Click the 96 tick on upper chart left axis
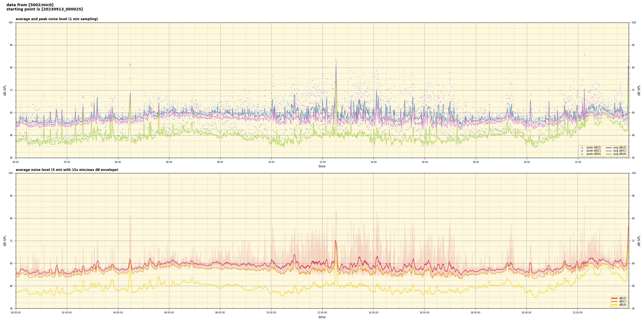Image resolution: width=644 pixels, height=322 pixels. pyautogui.click(x=11, y=45)
